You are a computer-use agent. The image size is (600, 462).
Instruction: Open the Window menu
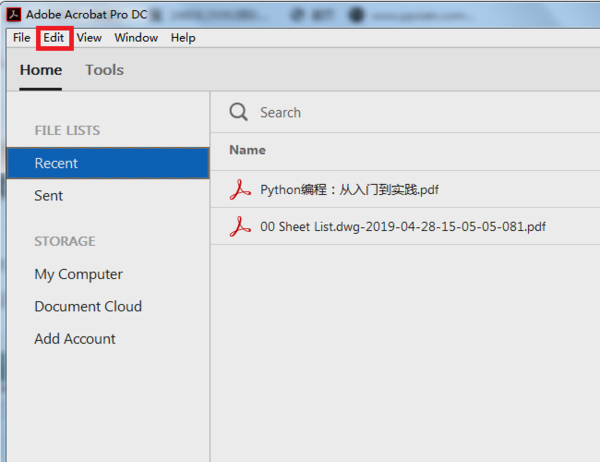pyautogui.click(x=136, y=38)
